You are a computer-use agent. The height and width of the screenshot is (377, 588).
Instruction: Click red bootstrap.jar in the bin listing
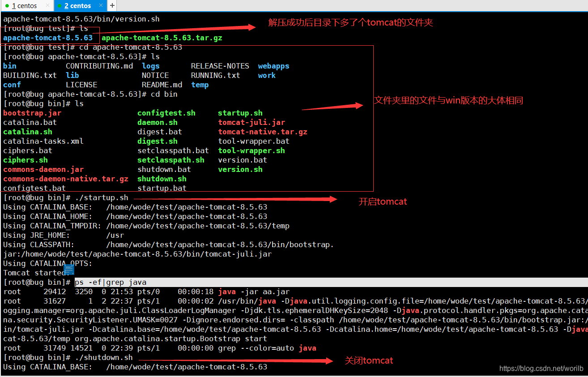pyautogui.click(x=32, y=113)
